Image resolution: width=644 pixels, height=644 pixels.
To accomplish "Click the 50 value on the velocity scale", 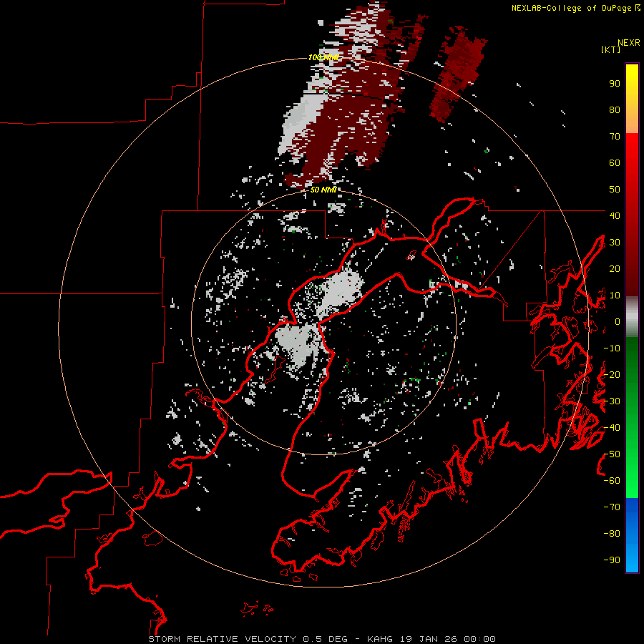I will coord(615,190).
